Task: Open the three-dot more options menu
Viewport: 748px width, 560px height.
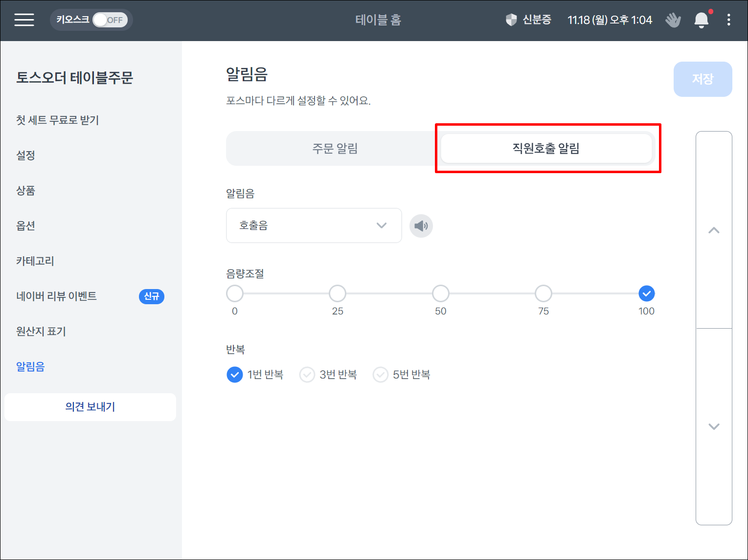Action: (728, 20)
